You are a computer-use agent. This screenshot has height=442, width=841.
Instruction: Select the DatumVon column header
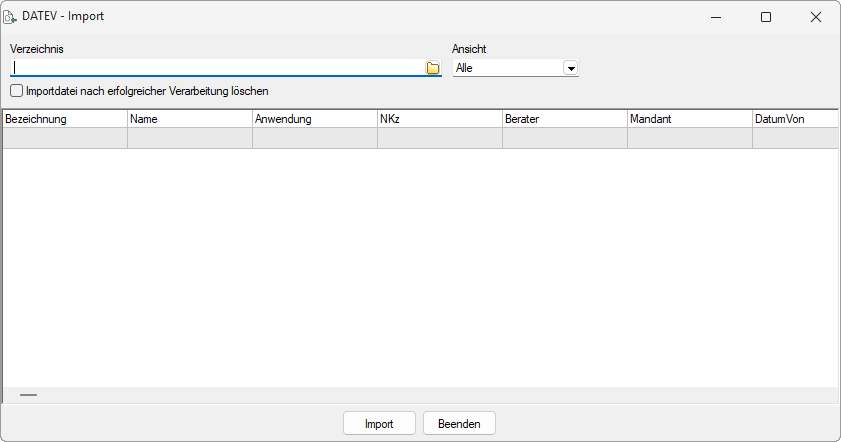pyautogui.click(x=794, y=119)
